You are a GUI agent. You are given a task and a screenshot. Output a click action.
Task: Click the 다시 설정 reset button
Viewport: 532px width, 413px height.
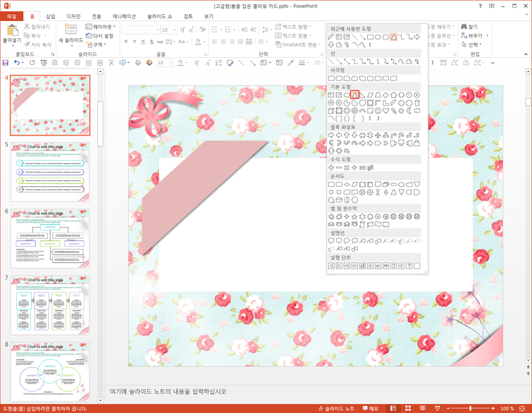99,36
